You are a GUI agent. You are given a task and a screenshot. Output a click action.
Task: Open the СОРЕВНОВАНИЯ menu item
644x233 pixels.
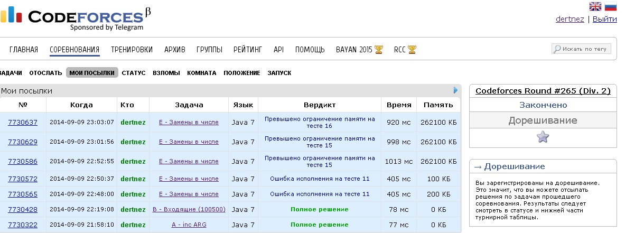tap(74, 50)
